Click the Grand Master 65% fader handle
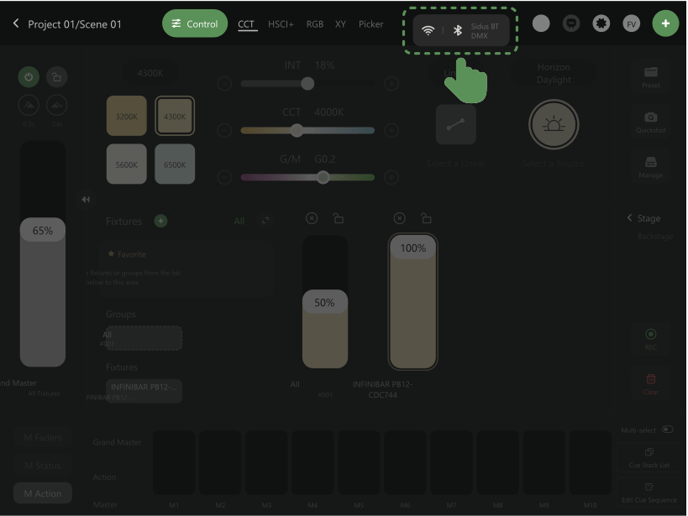 43,230
